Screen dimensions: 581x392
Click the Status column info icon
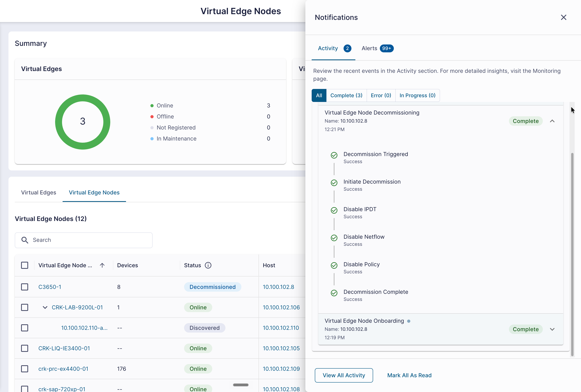coord(208,265)
